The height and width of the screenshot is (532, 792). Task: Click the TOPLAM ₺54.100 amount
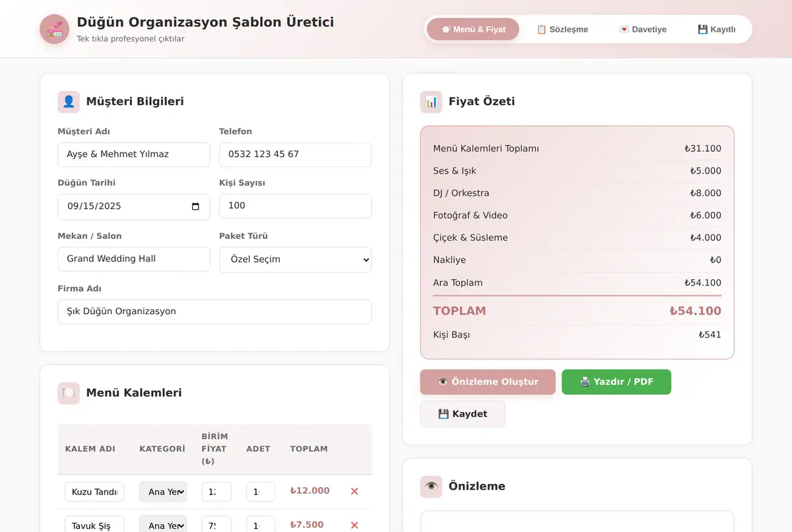(695, 312)
